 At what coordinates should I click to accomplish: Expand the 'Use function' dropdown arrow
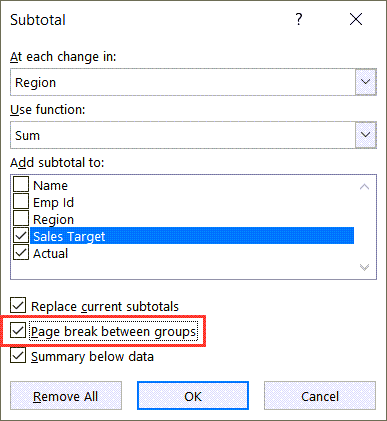[366, 135]
